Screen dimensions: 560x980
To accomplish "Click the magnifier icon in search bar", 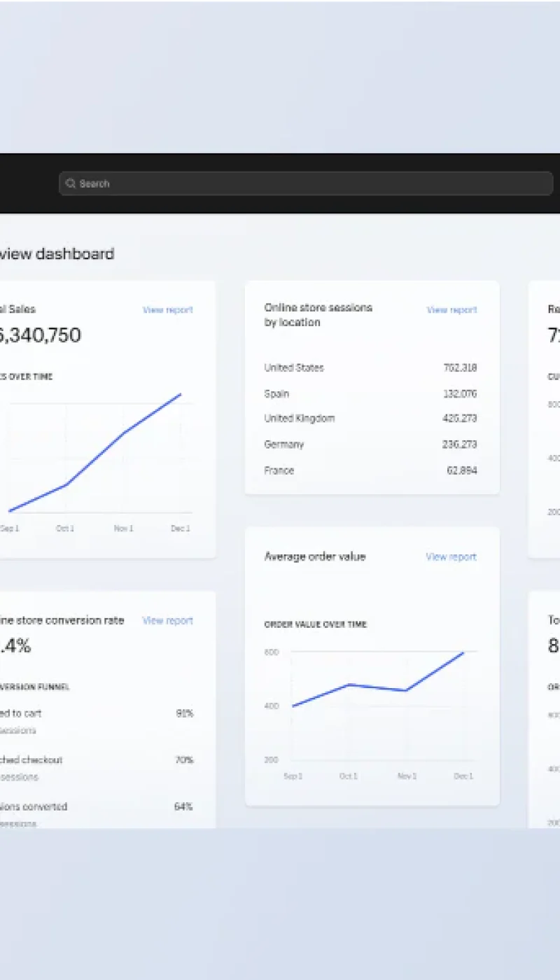I will coord(70,183).
